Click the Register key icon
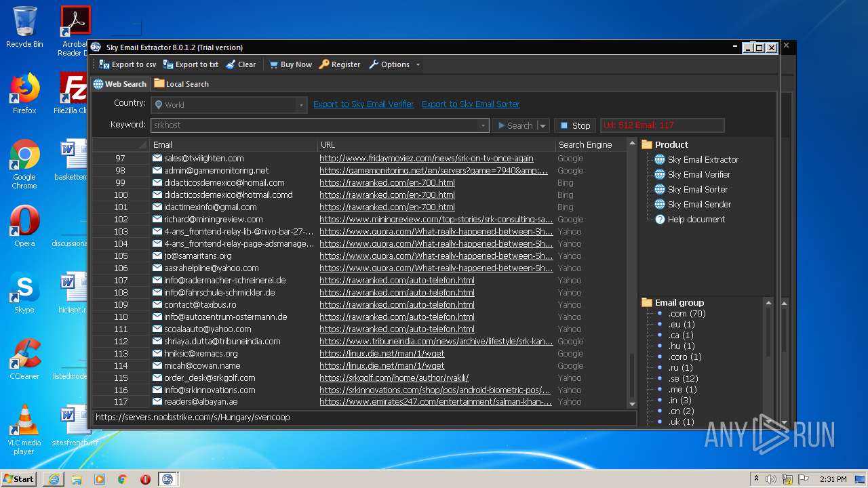This screenshot has width=868, height=488. pyautogui.click(x=324, y=64)
